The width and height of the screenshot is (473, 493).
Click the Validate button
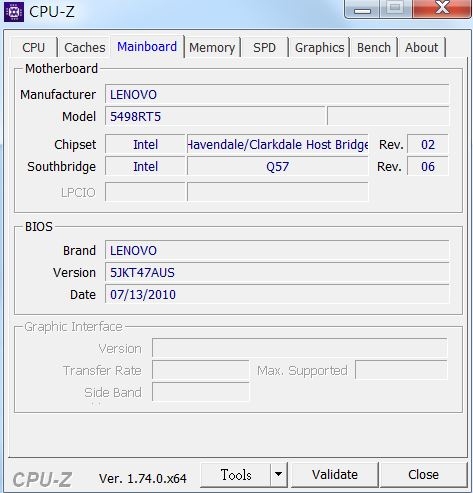[335, 474]
